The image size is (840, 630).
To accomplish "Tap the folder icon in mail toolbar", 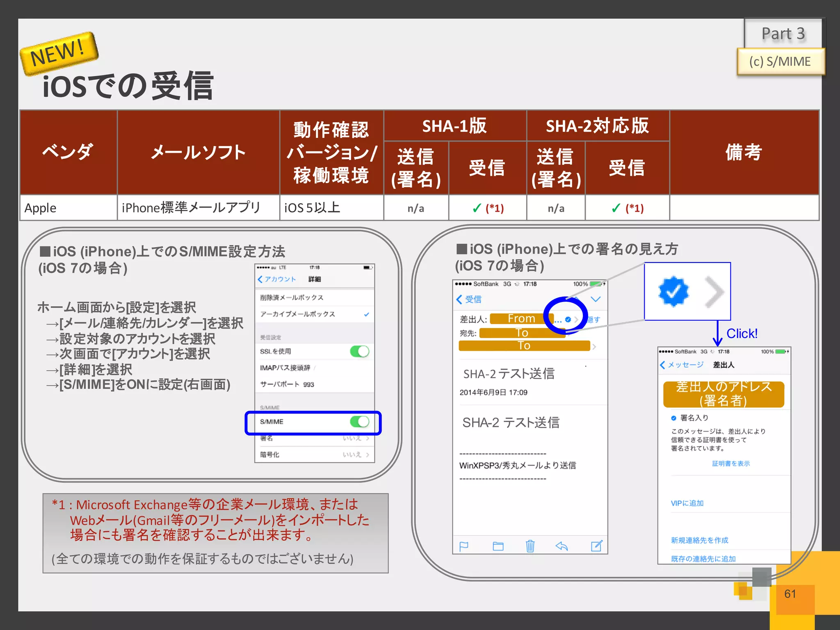I will click(498, 546).
